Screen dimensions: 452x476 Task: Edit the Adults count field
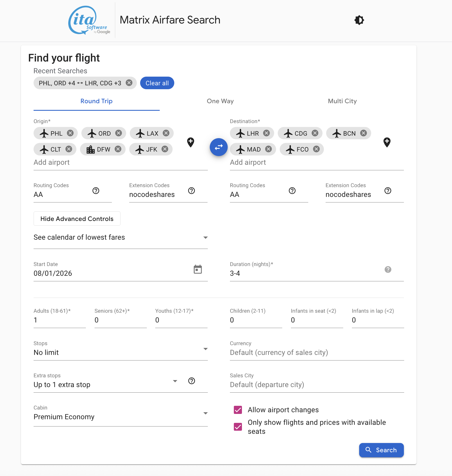tap(60, 320)
